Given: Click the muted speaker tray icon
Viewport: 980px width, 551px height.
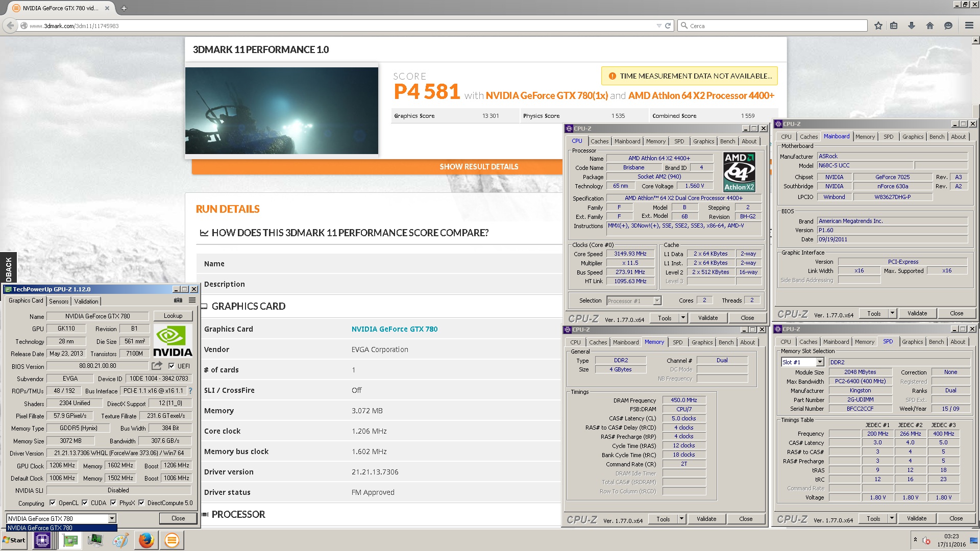Looking at the screenshot, I should click(926, 540).
